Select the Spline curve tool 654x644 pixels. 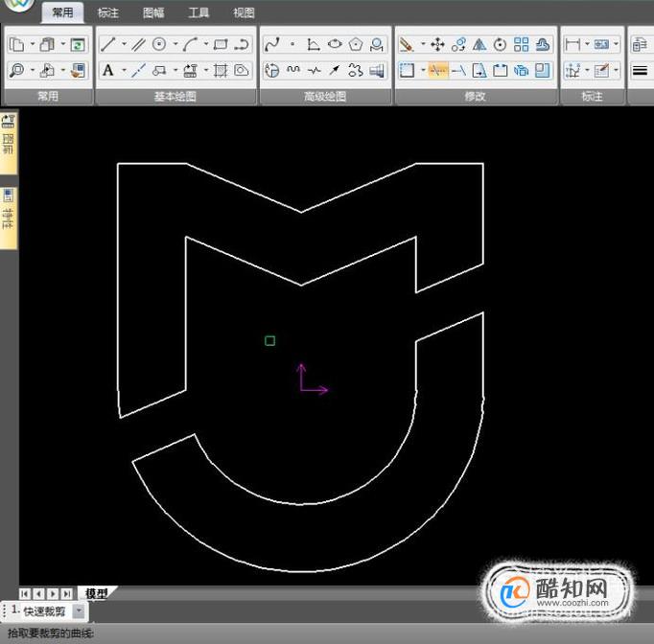272,44
